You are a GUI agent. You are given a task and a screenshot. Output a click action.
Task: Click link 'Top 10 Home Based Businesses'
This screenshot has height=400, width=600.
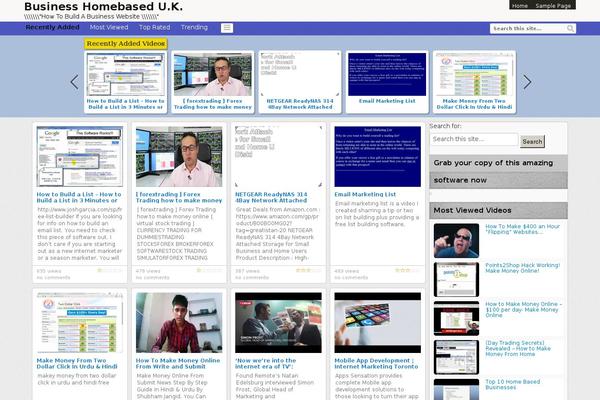(x=512, y=384)
